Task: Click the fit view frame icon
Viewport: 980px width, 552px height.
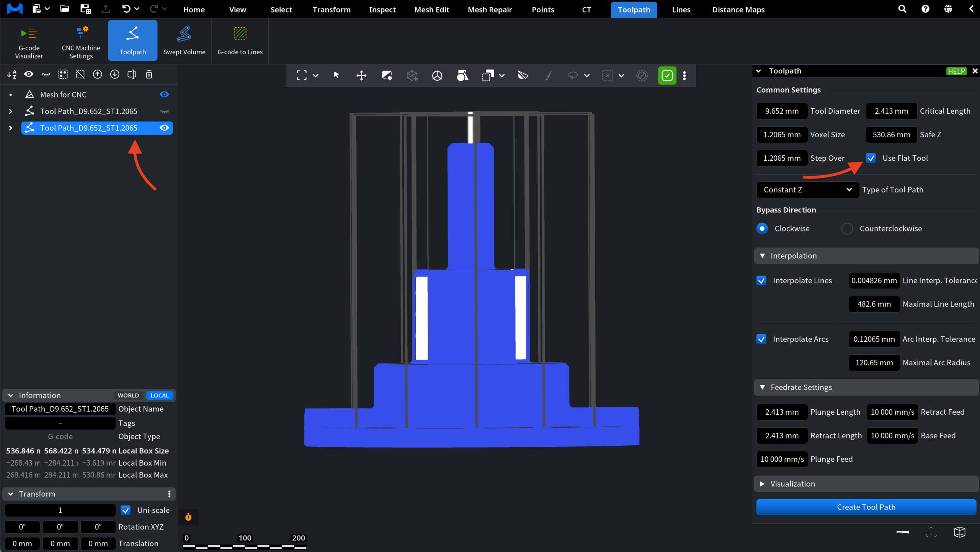Action: coord(302,75)
